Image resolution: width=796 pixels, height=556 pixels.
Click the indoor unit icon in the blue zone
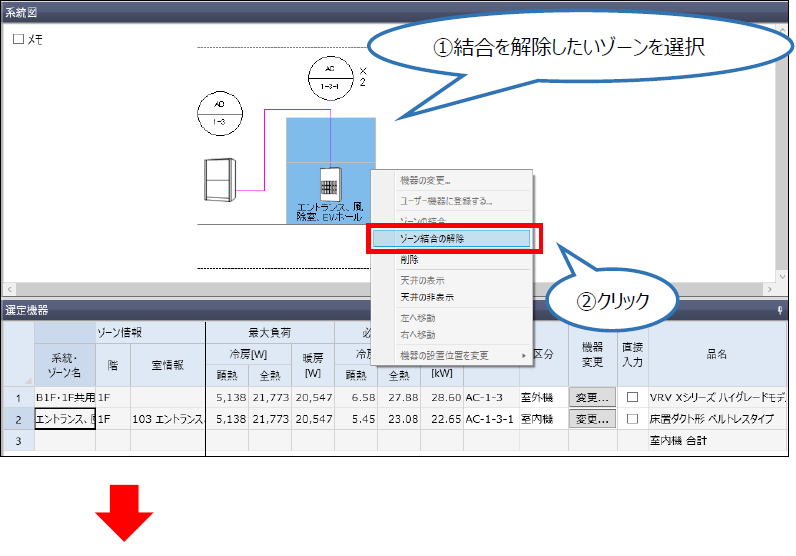pyautogui.click(x=331, y=186)
